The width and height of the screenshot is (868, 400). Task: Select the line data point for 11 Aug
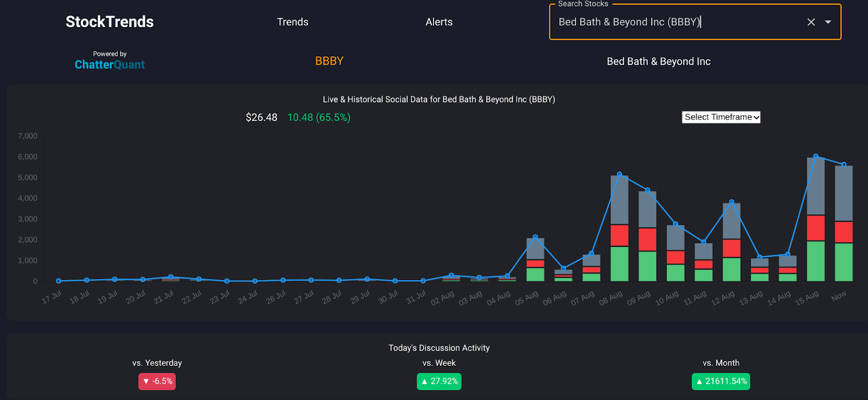704,242
